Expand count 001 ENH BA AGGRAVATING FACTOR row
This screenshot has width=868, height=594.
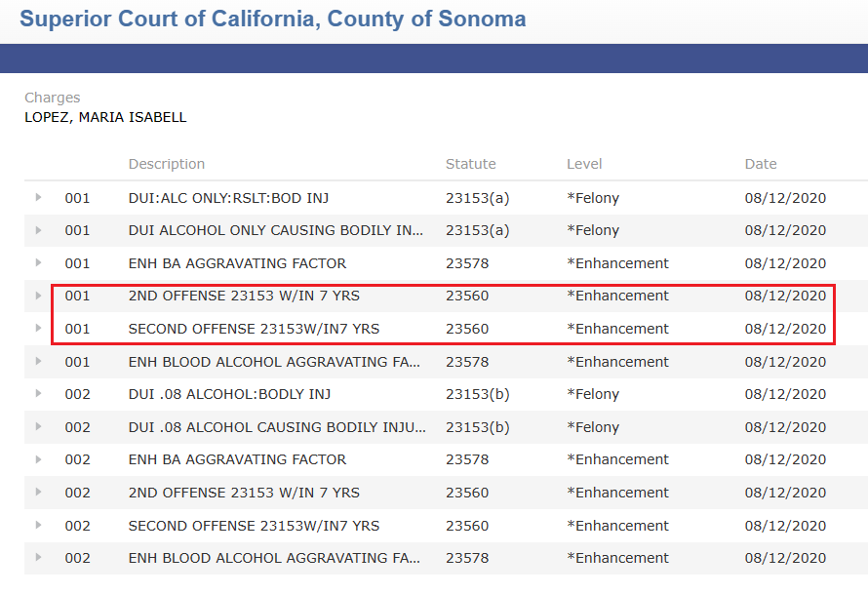click(x=39, y=263)
